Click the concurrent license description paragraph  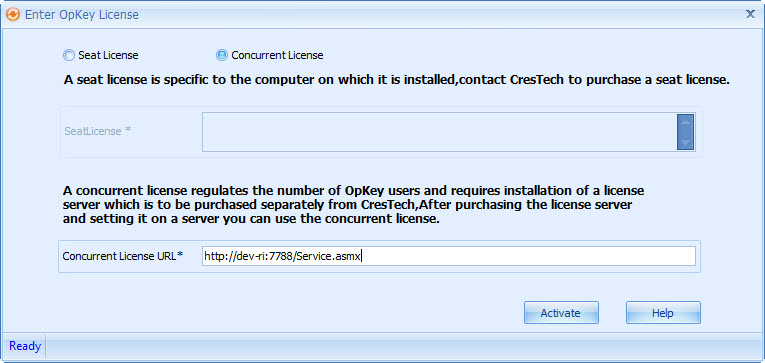coord(354,204)
